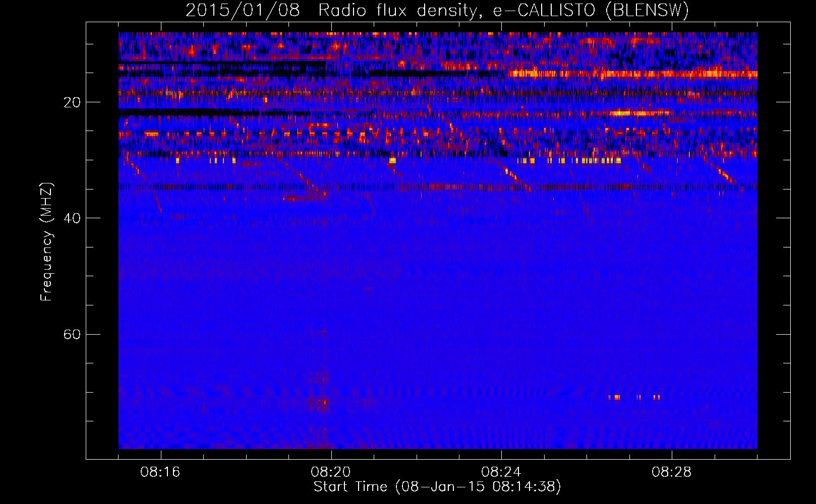Click the 'Frequency (MHZ)' axis label
816x504 pixels.
pyautogui.click(x=46, y=242)
